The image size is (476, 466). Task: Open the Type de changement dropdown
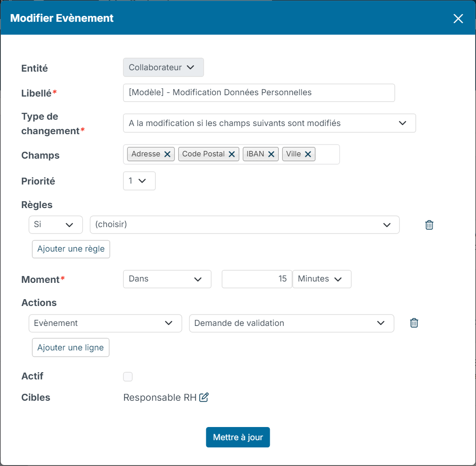269,123
